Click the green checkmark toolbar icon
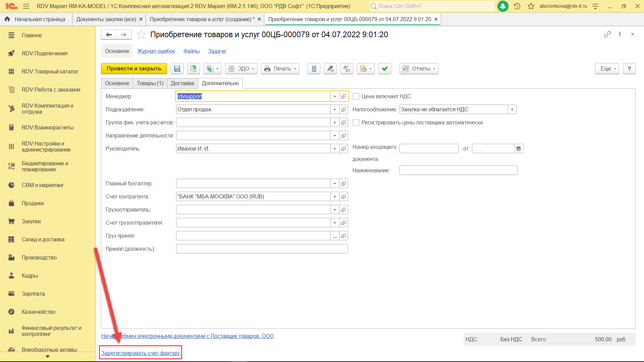Viewport: 644px width, 362px height. coord(384,69)
